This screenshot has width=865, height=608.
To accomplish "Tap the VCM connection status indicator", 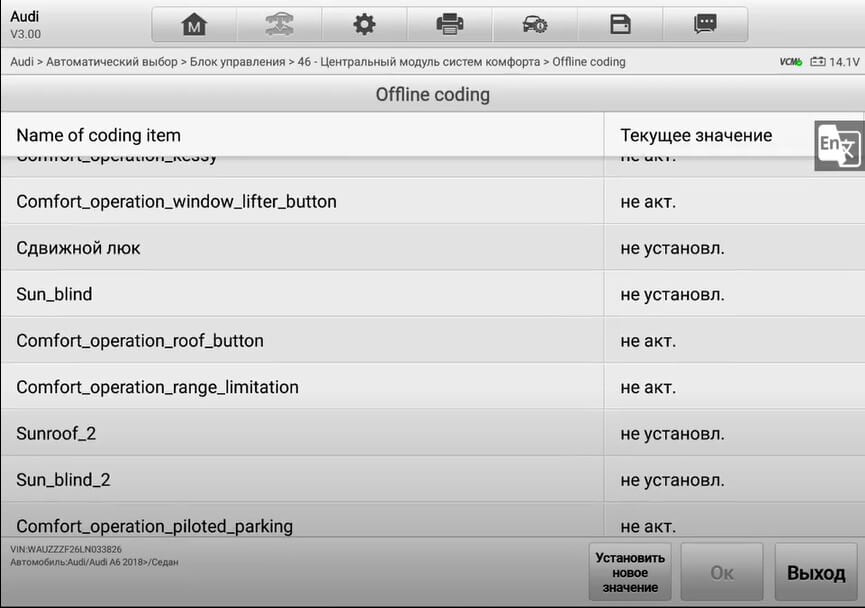I will (791, 62).
